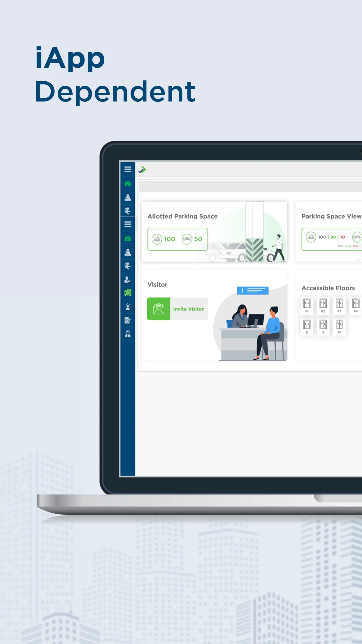Click the red "10" free count
362x644 pixels.
click(x=342, y=237)
